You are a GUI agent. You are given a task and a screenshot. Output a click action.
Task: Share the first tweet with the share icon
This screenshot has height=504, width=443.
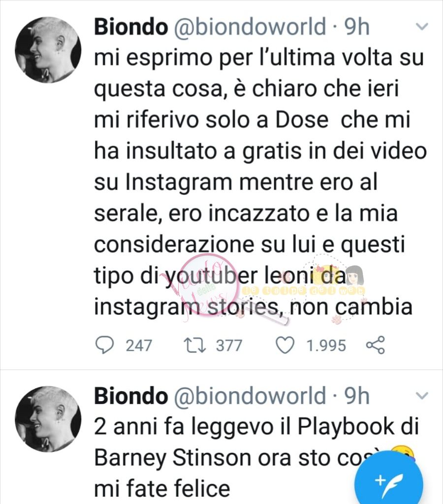(x=376, y=345)
